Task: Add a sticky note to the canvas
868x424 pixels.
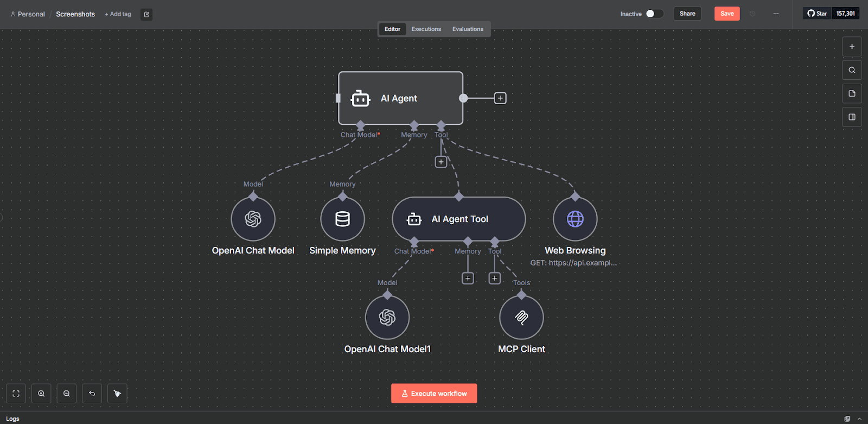Action: (852, 93)
